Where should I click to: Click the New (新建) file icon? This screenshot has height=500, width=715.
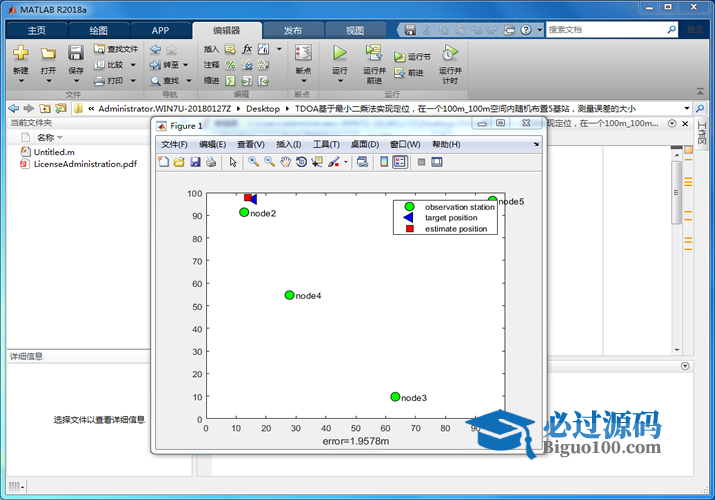click(21, 53)
